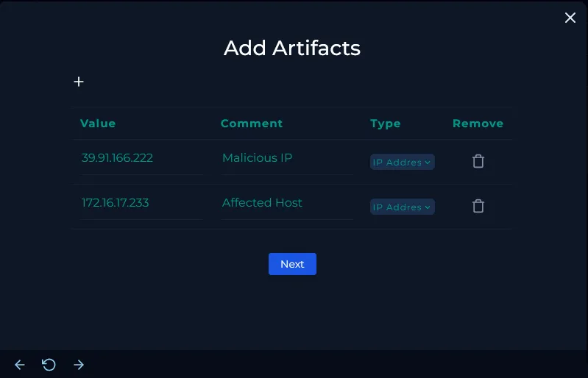Go forward using the right arrow
Image resolution: width=588 pixels, height=378 pixels.
coord(79,365)
